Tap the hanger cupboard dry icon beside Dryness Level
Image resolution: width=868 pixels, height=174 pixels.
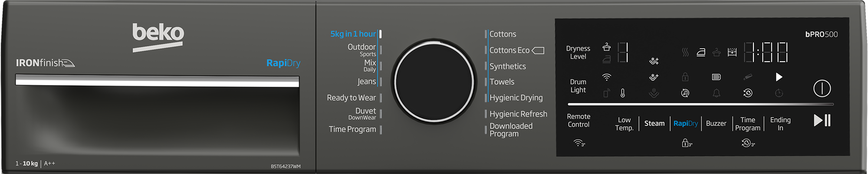(x=606, y=47)
